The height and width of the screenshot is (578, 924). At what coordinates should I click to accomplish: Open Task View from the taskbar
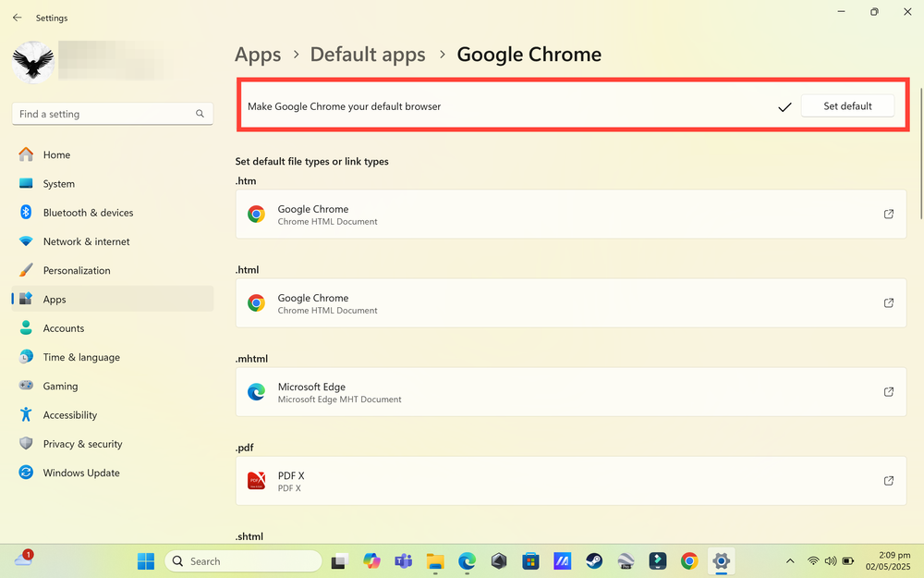point(339,561)
